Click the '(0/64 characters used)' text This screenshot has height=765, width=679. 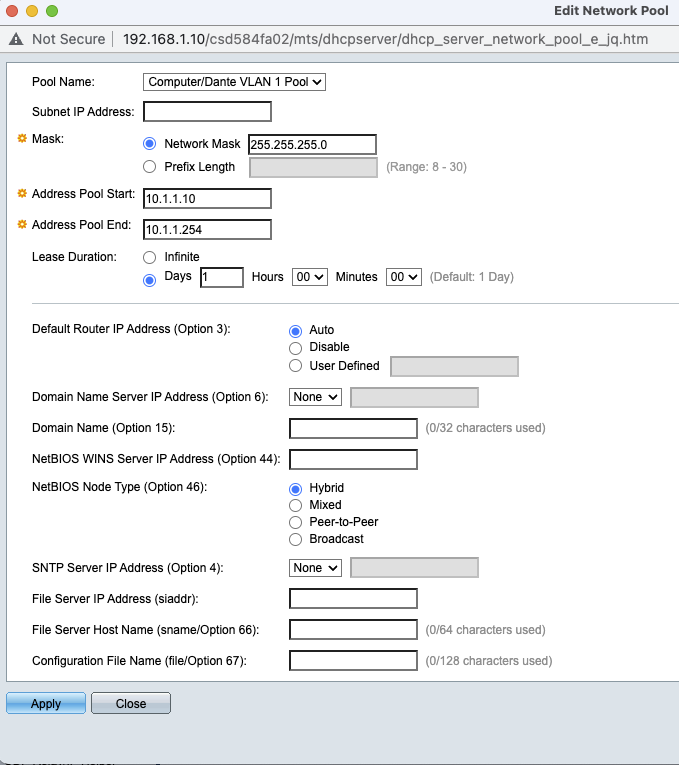tap(485, 630)
